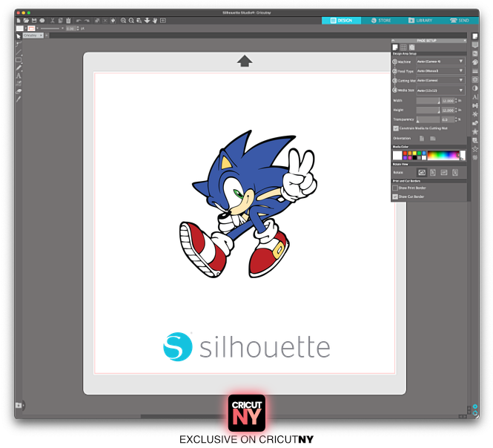Select first Rotate View option
Image resolution: width=493 pixels, height=448 pixels.
coord(422,172)
